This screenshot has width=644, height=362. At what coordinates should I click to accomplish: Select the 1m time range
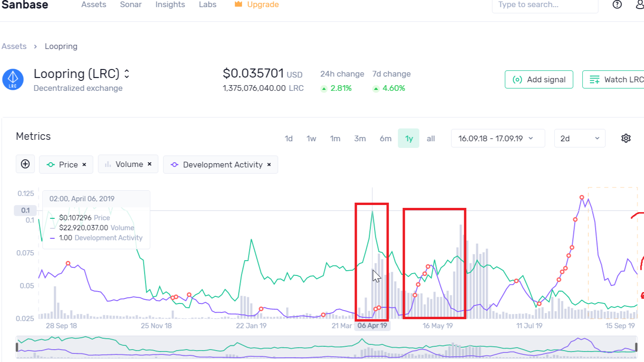pos(336,138)
